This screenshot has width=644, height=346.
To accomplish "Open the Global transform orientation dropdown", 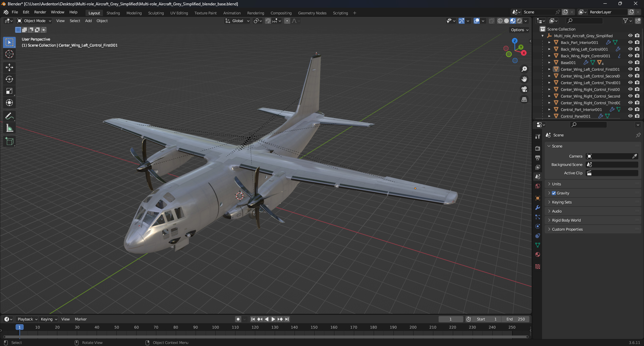I will tap(237, 21).
